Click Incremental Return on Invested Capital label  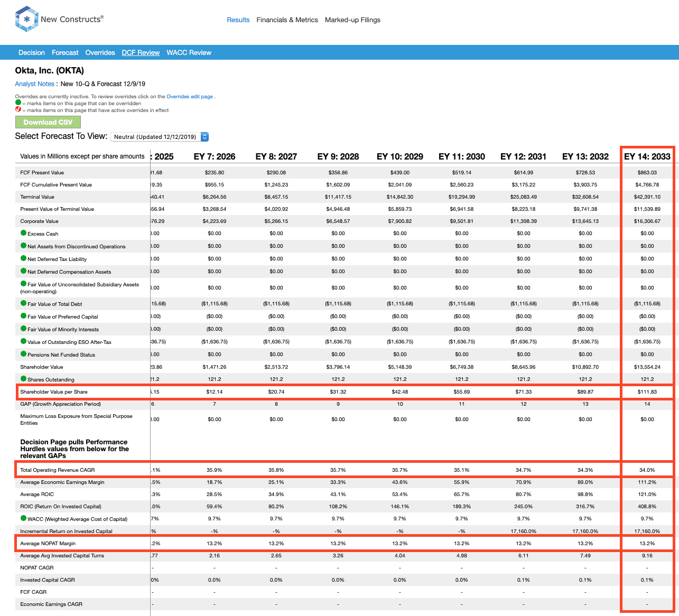point(67,531)
